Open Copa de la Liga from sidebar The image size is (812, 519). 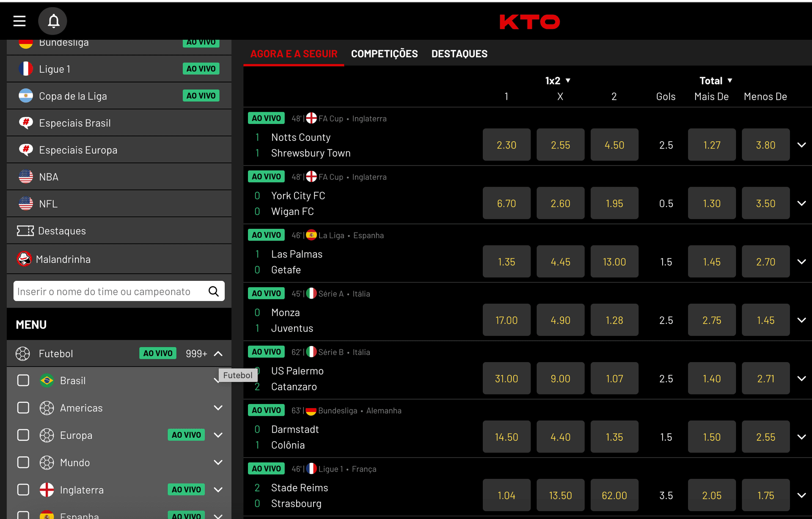tap(119, 96)
